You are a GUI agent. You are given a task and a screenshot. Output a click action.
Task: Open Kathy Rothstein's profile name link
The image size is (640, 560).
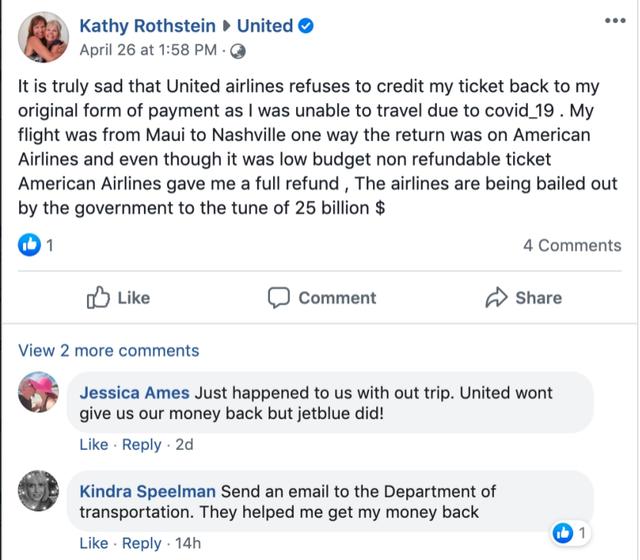pyautogui.click(x=147, y=26)
